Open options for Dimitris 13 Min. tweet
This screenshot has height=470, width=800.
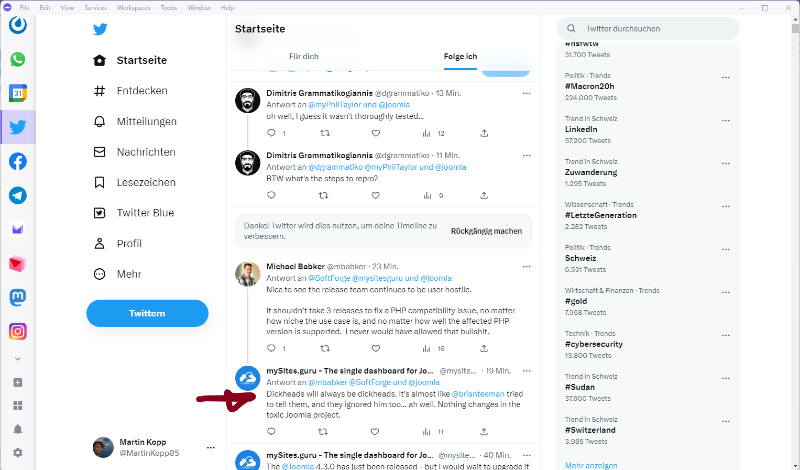(x=527, y=93)
